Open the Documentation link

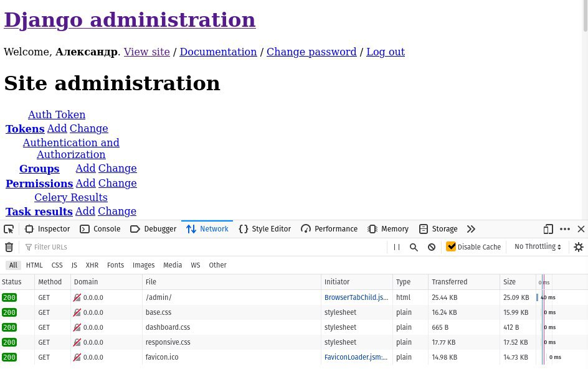[x=218, y=52]
